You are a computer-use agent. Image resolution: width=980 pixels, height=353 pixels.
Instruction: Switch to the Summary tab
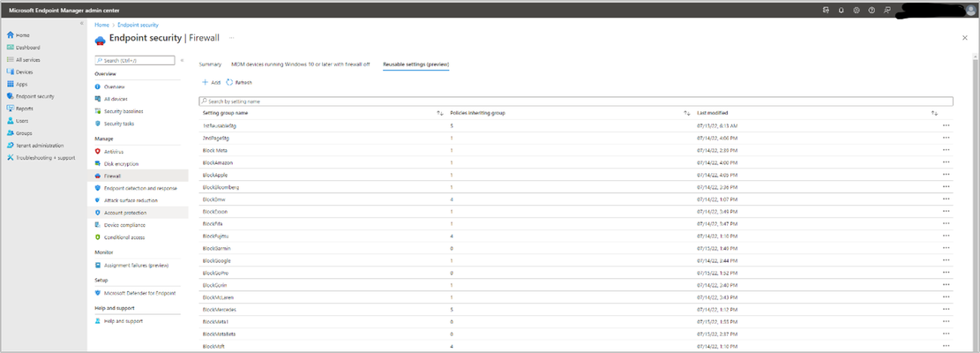(x=210, y=64)
